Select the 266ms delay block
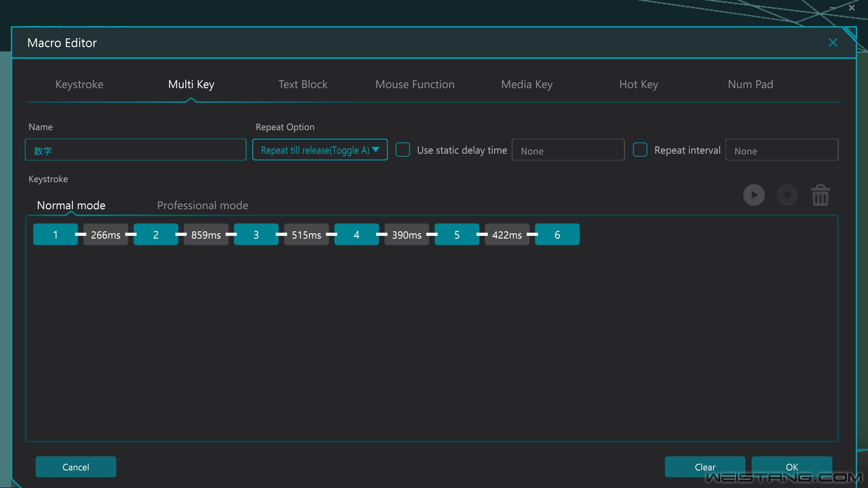 pyautogui.click(x=106, y=235)
